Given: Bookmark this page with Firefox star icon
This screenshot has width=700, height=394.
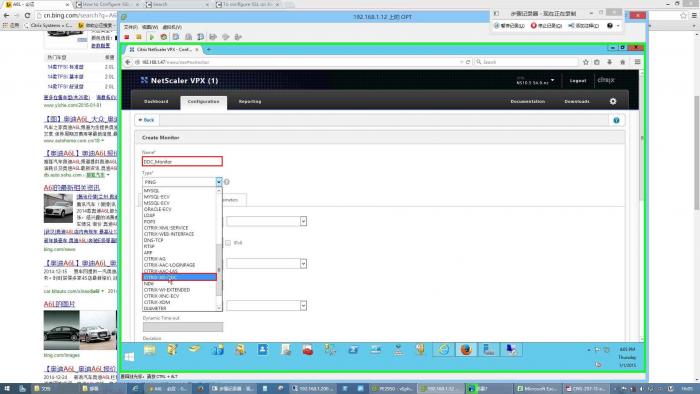Looking at the screenshot, I should (586, 62).
